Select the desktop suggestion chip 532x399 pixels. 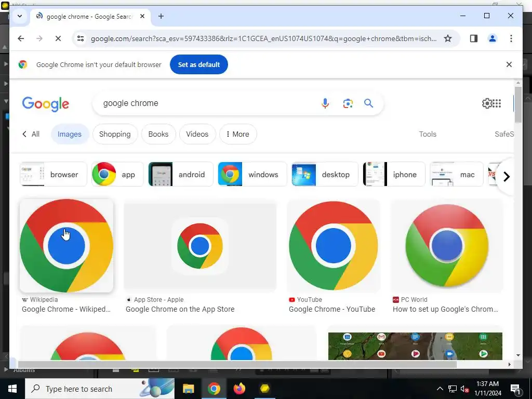click(x=325, y=175)
